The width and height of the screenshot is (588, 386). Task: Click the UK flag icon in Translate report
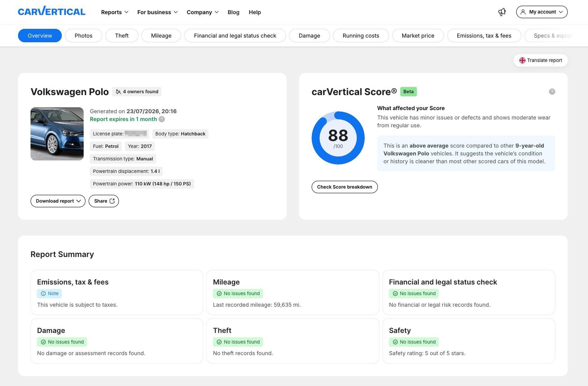522,60
